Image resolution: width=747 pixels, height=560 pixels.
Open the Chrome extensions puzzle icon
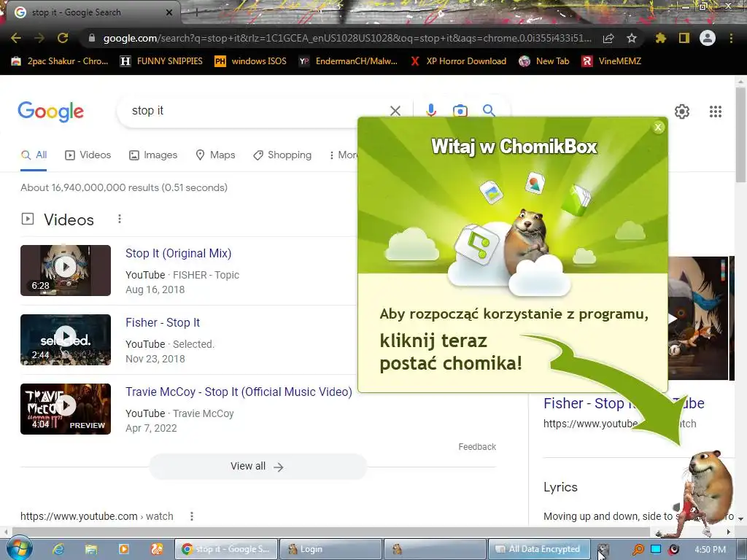click(660, 38)
